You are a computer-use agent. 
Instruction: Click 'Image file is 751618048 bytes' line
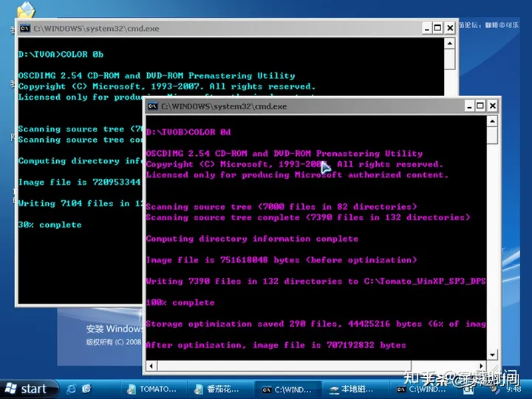pyautogui.click(x=282, y=260)
